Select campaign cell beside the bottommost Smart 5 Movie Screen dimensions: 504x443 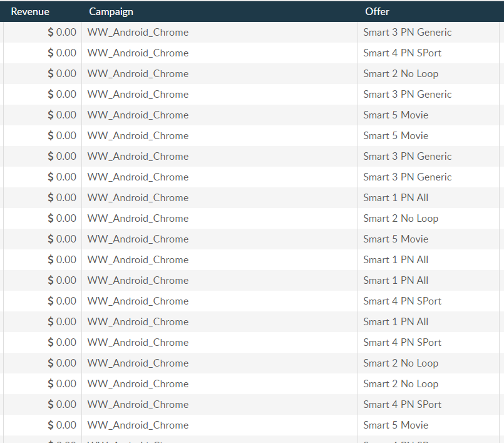[x=138, y=425]
